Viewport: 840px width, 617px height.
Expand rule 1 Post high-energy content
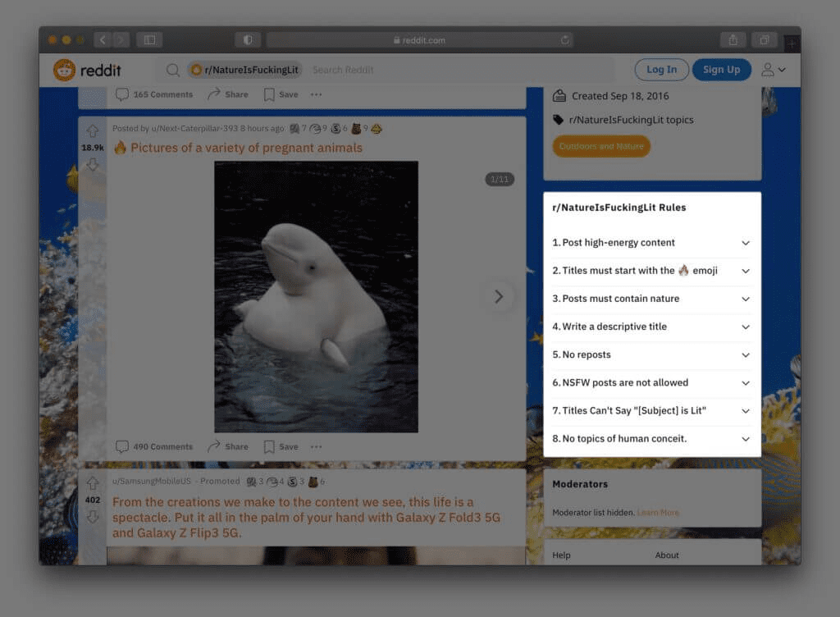tap(746, 243)
